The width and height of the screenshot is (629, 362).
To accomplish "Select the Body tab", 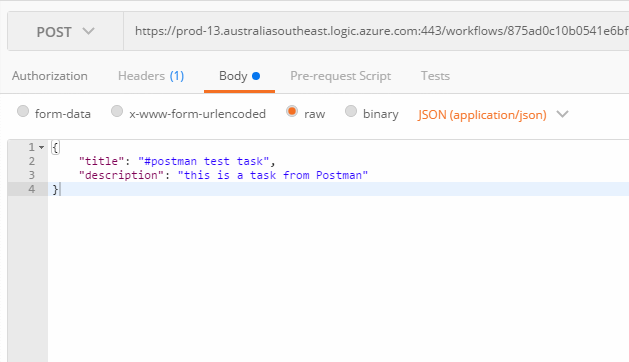I will click(239, 76).
